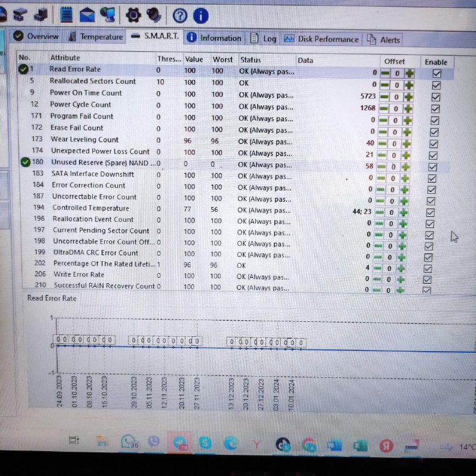This screenshot has height=476, width=476.
Task: Click the Help question-mark toolbar icon
Action: coord(180,15)
